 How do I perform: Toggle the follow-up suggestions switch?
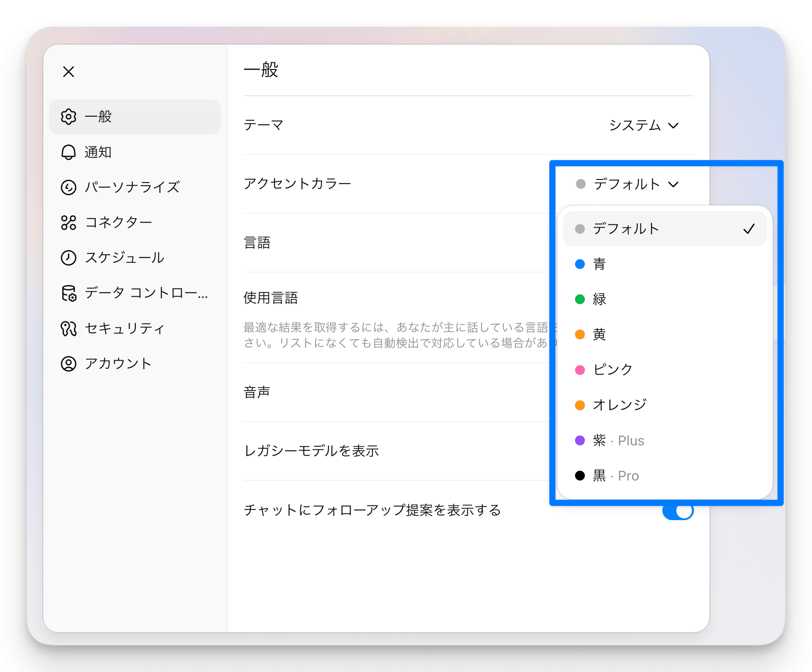[677, 511]
